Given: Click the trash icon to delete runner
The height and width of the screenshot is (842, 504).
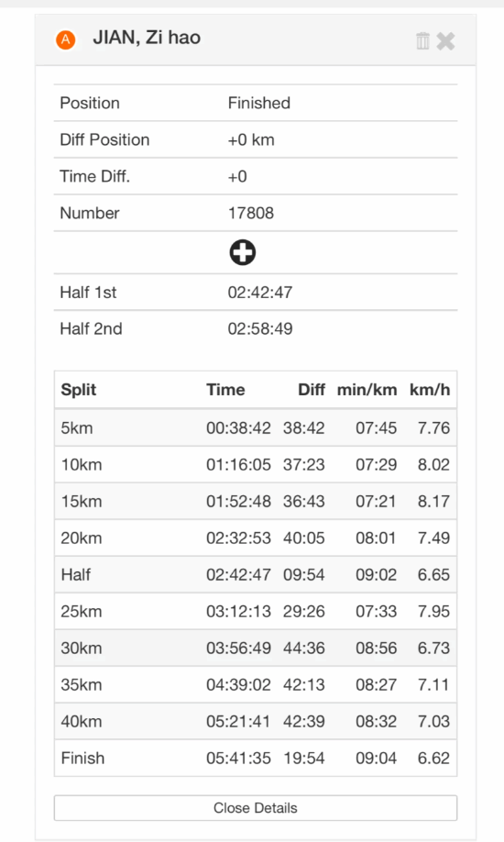Looking at the screenshot, I should pyautogui.click(x=422, y=40).
